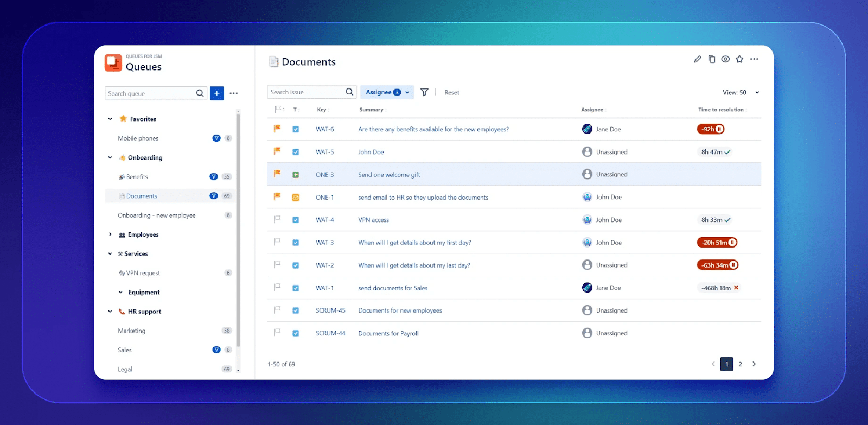This screenshot has width=868, height=425.
Task: Open Mobile phones queue
Action: pos(138,138)
